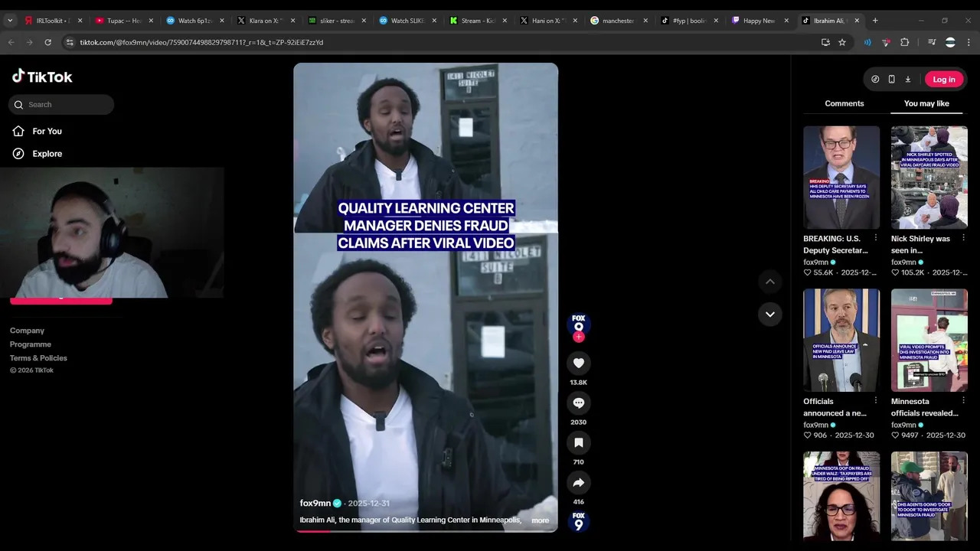This screenshot has width=980, height=551.
Task: Click the address bar URL
Action: coord(201,42)
